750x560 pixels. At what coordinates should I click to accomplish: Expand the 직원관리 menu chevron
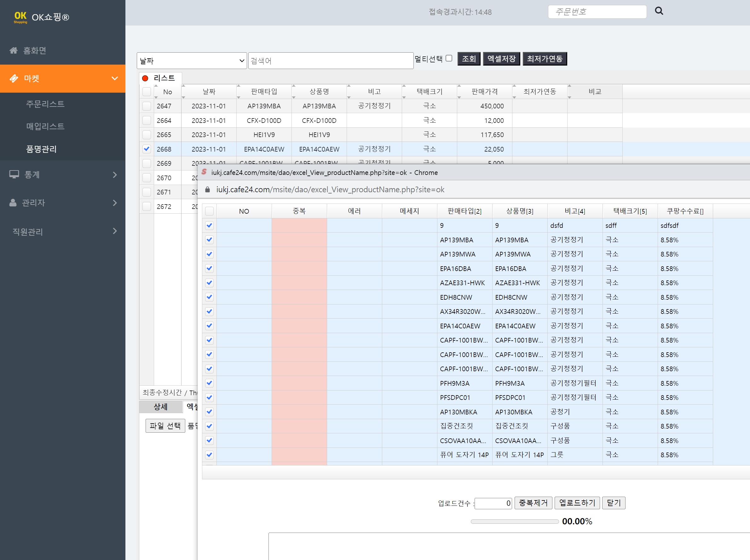click(x=115, y=231)
